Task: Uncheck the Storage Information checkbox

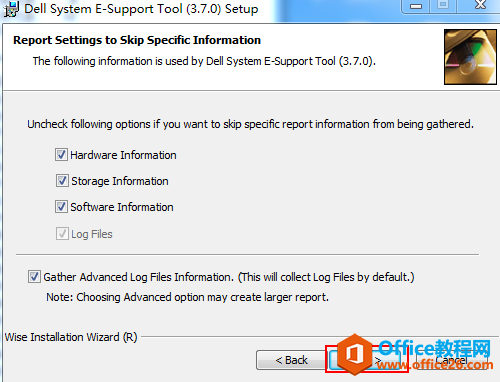Action: pos(62,181)
